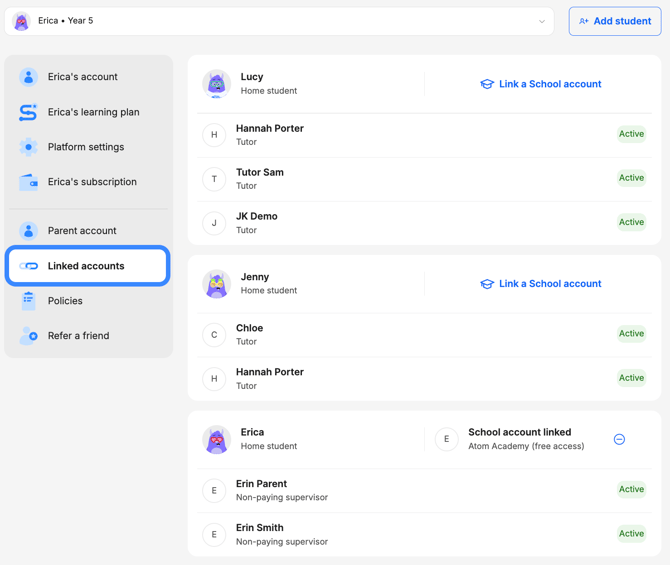Select Parent account in sidebar

(88, 231)
